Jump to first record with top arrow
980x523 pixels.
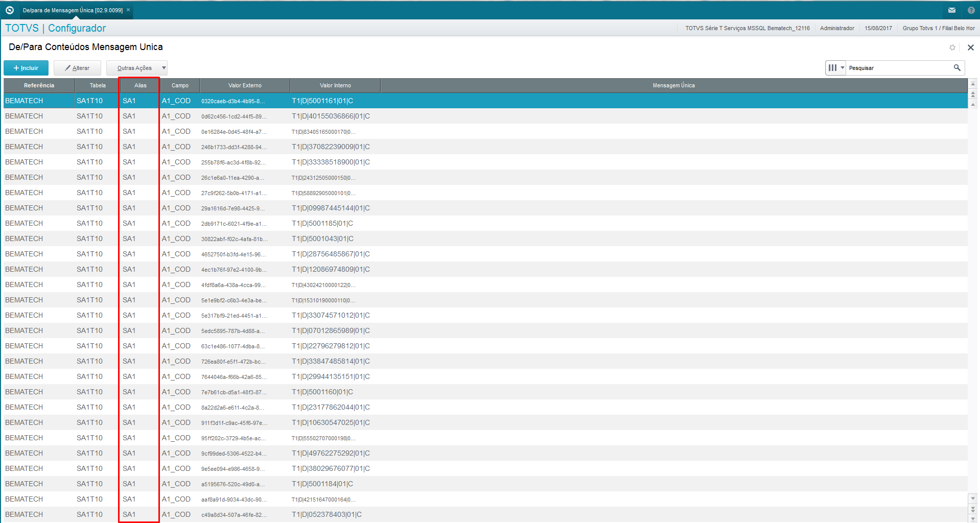tap(973, 84)
